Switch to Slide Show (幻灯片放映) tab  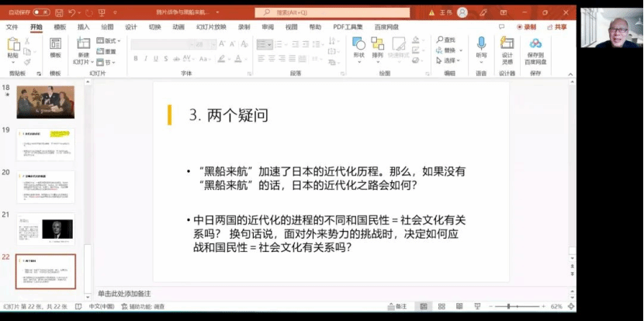click(211, 27)
